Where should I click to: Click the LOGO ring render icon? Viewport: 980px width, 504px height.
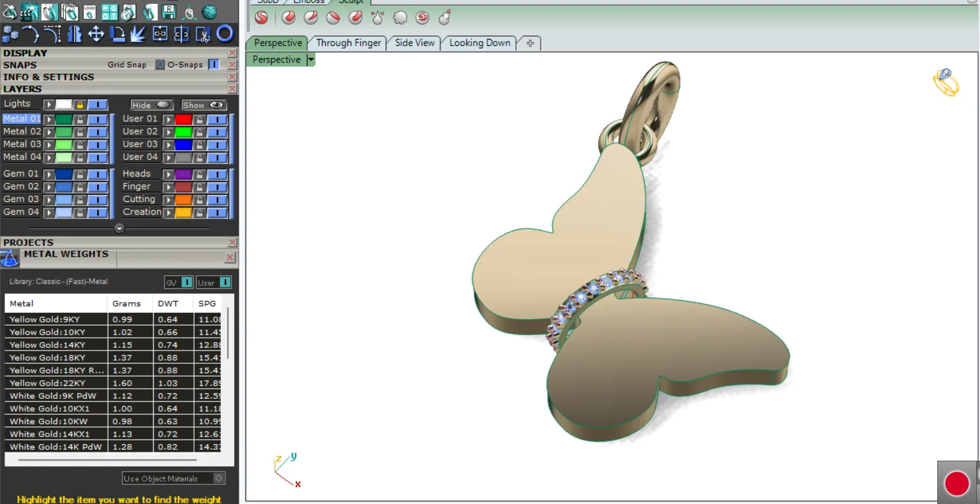[89, 11]
